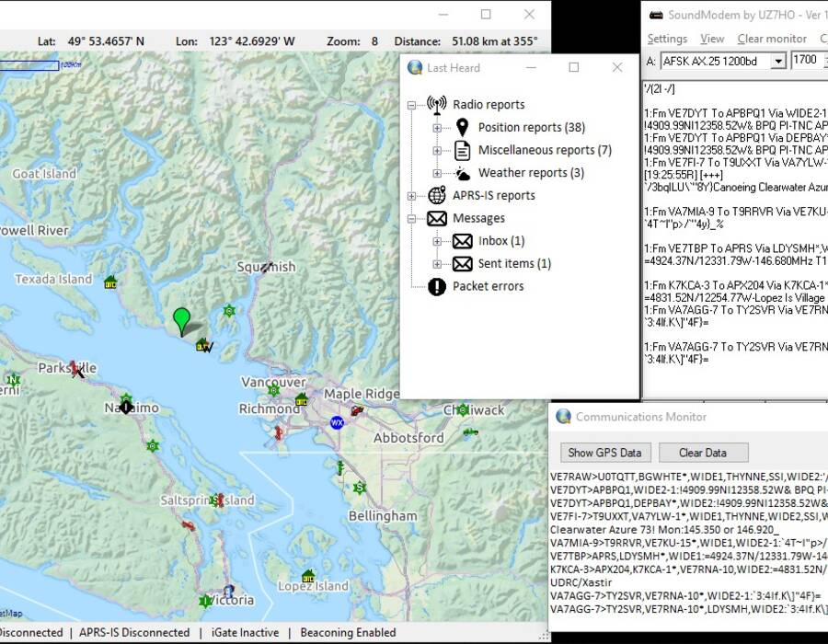Expand the Weather reports node

pos(437,173)
